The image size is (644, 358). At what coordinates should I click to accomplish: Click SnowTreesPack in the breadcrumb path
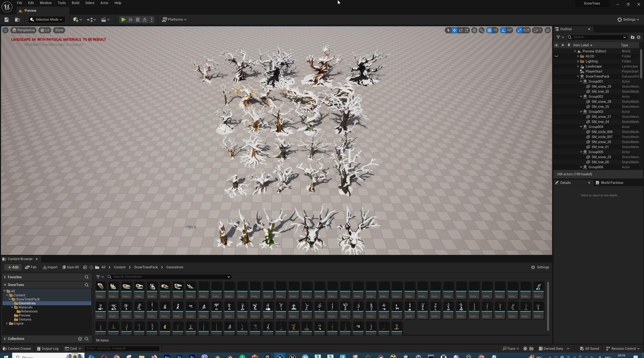(x=146, y=267)
